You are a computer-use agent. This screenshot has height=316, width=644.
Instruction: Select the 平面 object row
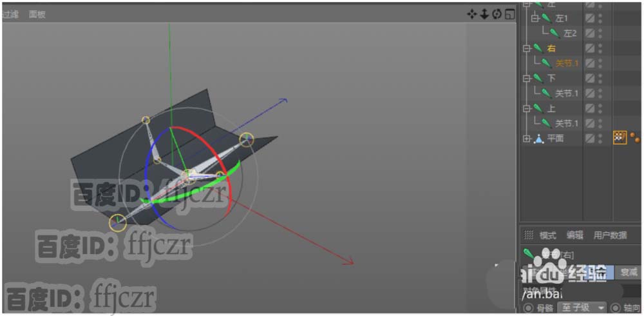click(x=555, y=139)
